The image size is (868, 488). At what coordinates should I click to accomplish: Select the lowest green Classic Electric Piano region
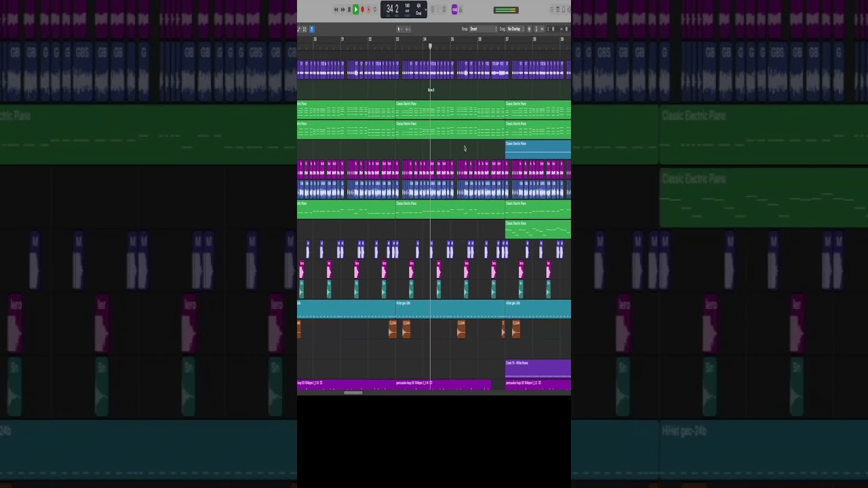[538, 229]
